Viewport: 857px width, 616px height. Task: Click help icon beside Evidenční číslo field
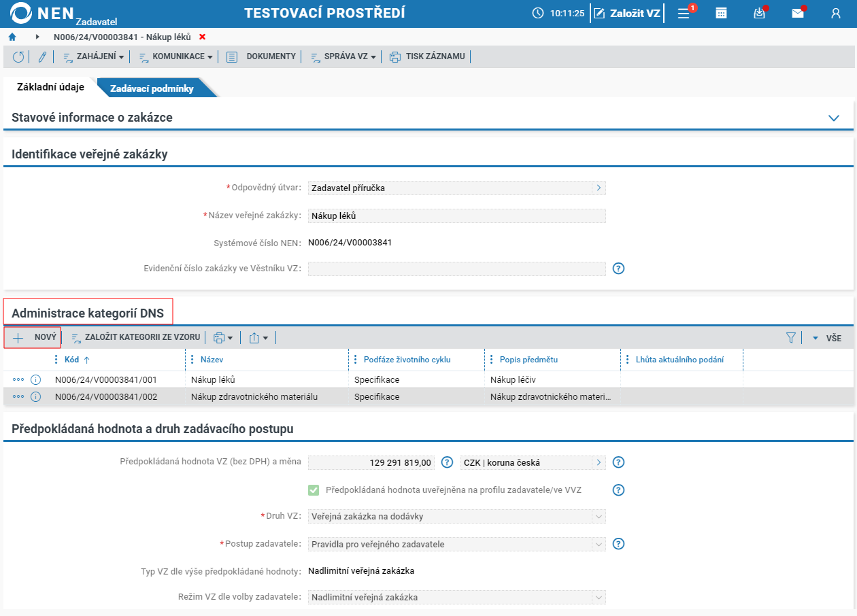tap(618, 268)
